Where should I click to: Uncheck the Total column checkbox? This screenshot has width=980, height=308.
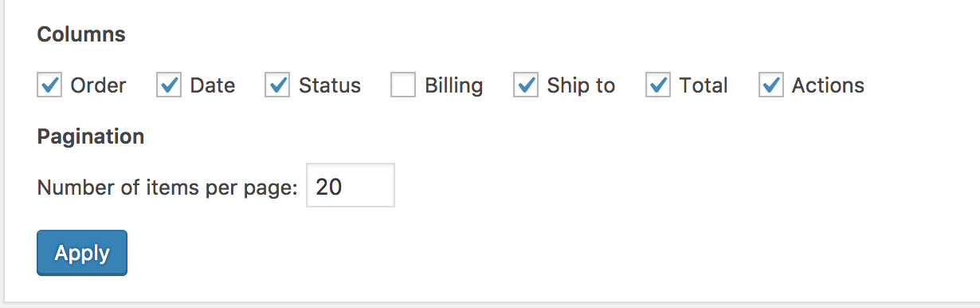(x=658, y=85)
